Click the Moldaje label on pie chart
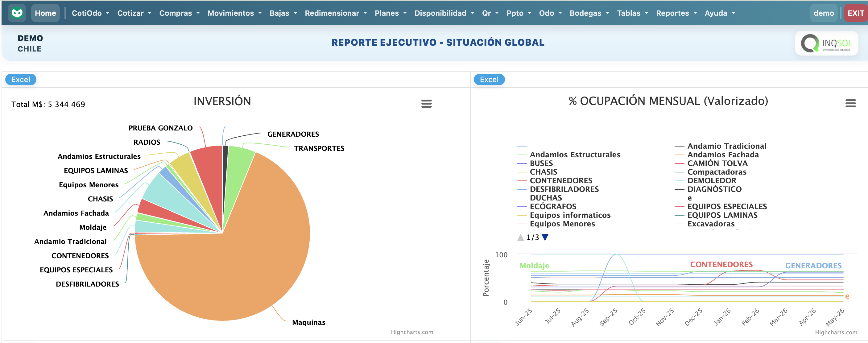 tap(93, 227)
